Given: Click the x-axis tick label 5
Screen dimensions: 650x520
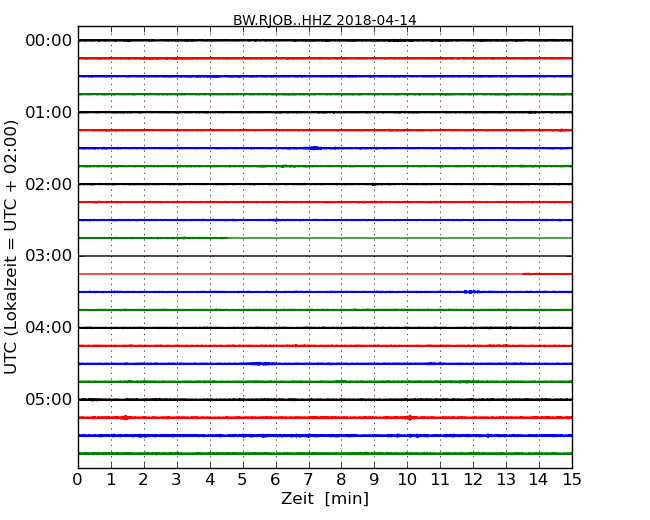Looking at the screenshot, I should click(243, 480).
